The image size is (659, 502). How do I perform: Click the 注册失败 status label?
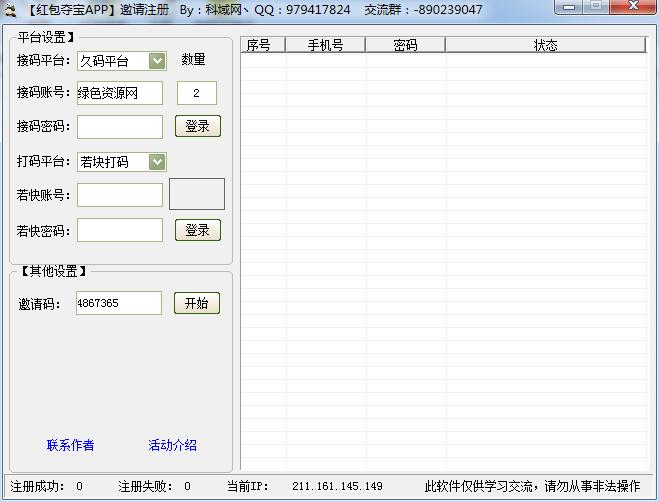pyautogui.click(x=145, y=486)
